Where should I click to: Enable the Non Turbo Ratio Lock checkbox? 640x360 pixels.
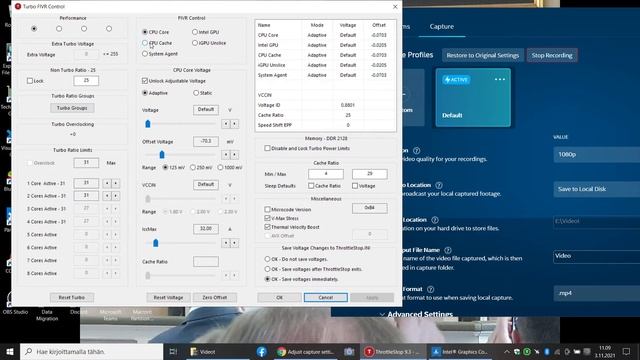30,81
